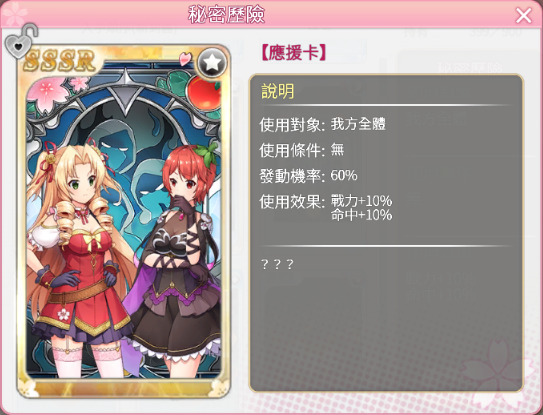Click the 命中+10% effect text

point(361,215)
